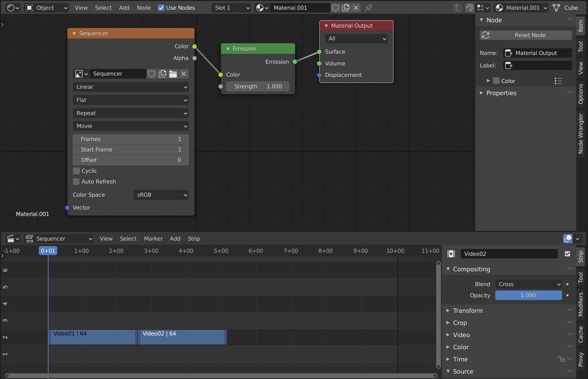
Task: Unlink the Sequencer image with X icon
Action: tap(184, 74)
